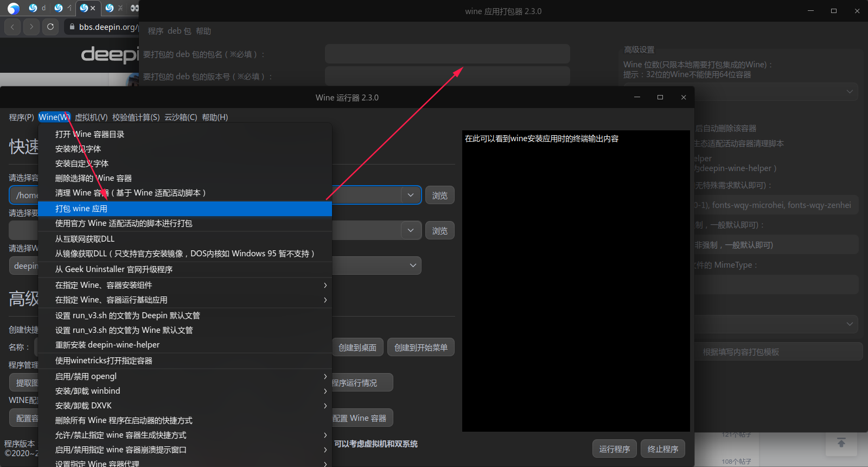Open the 云沙箱(C) menu

pyautogui.click(x=181, y=117)
